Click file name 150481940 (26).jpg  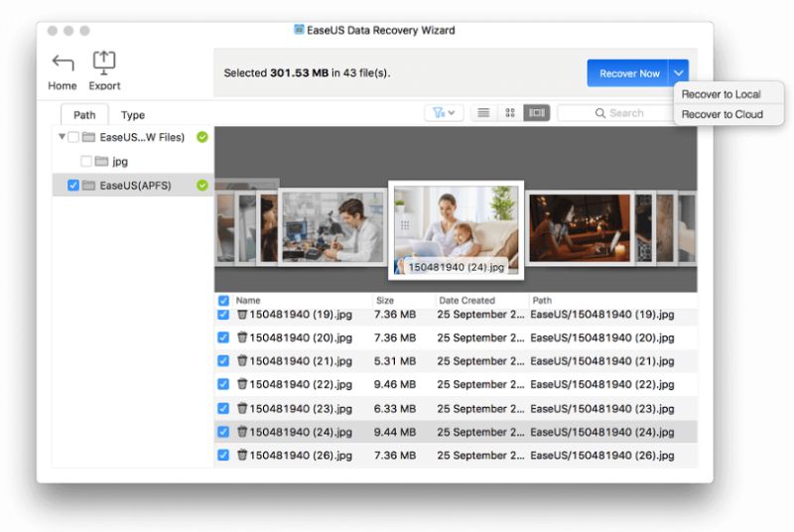click(301, 455)
